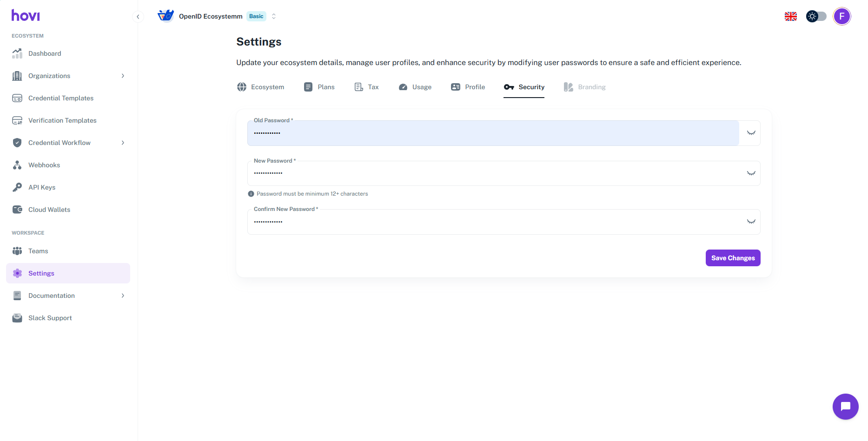
Task: Expand the Organizations submenu
Action: (123, 76)
